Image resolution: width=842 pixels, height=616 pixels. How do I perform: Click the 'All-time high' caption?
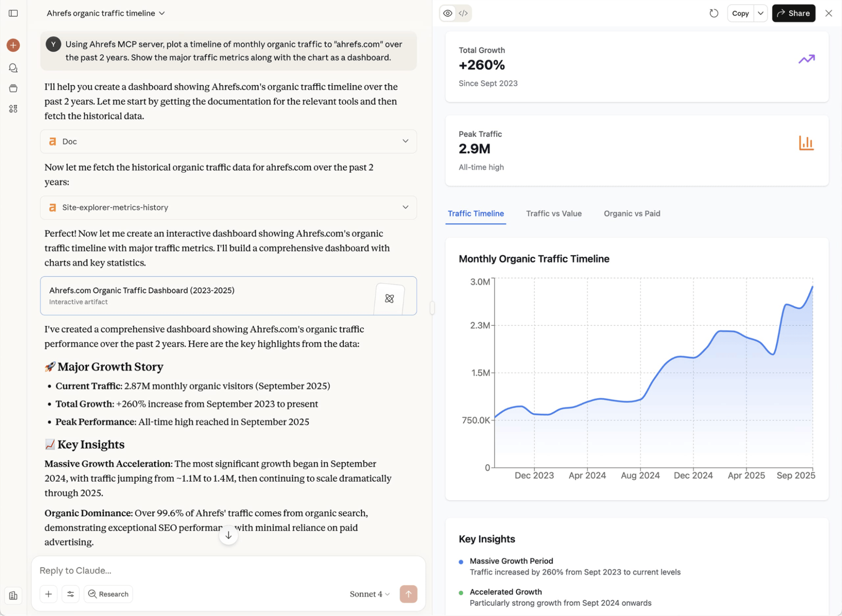click(x=481, y=167)
